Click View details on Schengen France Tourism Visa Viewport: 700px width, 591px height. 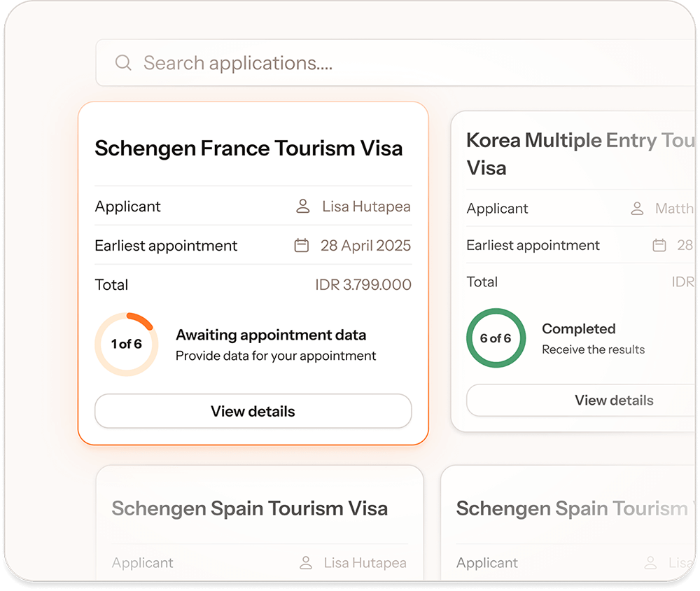pos(253,411)
